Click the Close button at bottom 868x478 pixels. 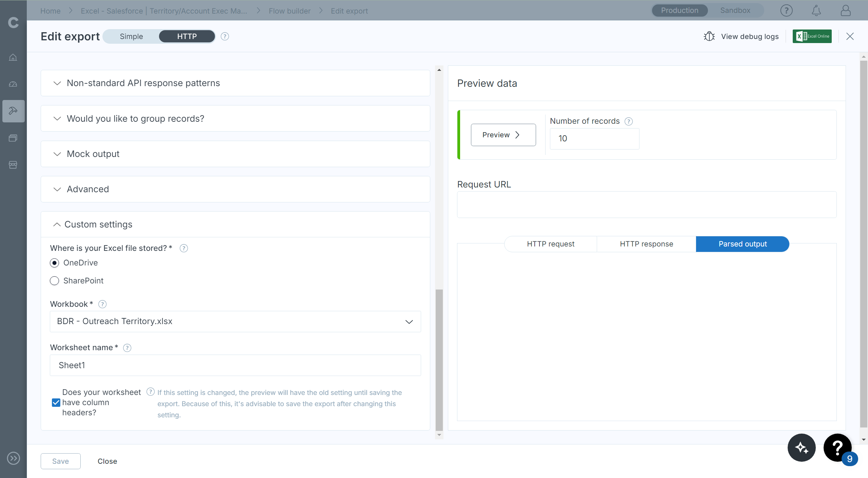(107, 461)
